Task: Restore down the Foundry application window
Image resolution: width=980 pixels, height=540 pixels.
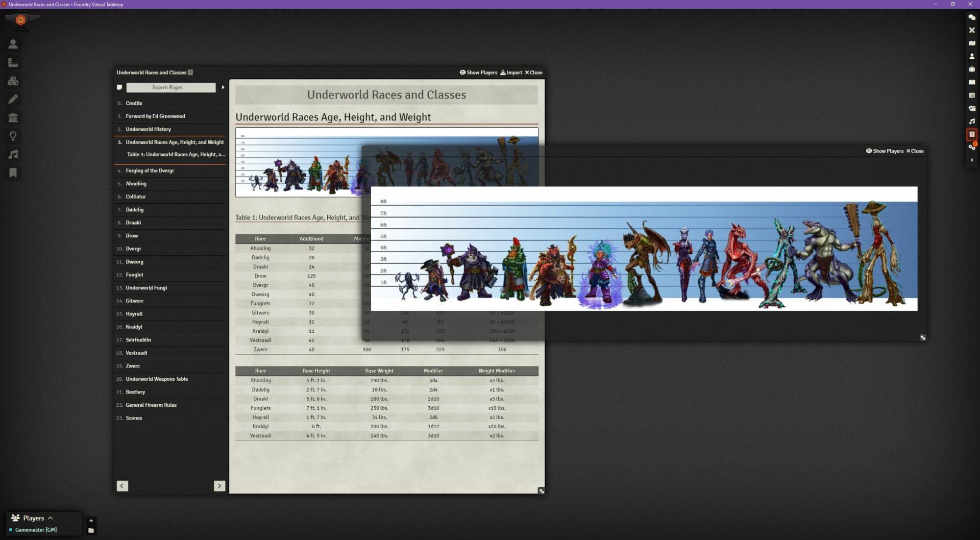Action: coord(953,4)
